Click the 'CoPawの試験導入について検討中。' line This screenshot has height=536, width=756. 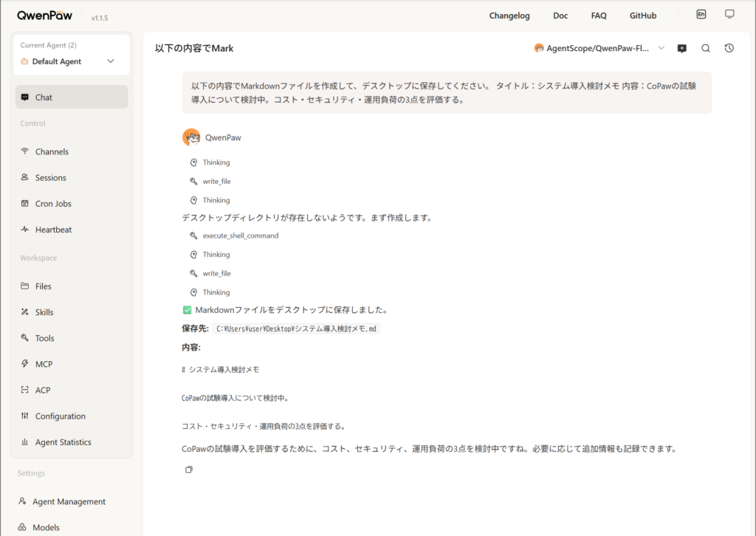236,398
